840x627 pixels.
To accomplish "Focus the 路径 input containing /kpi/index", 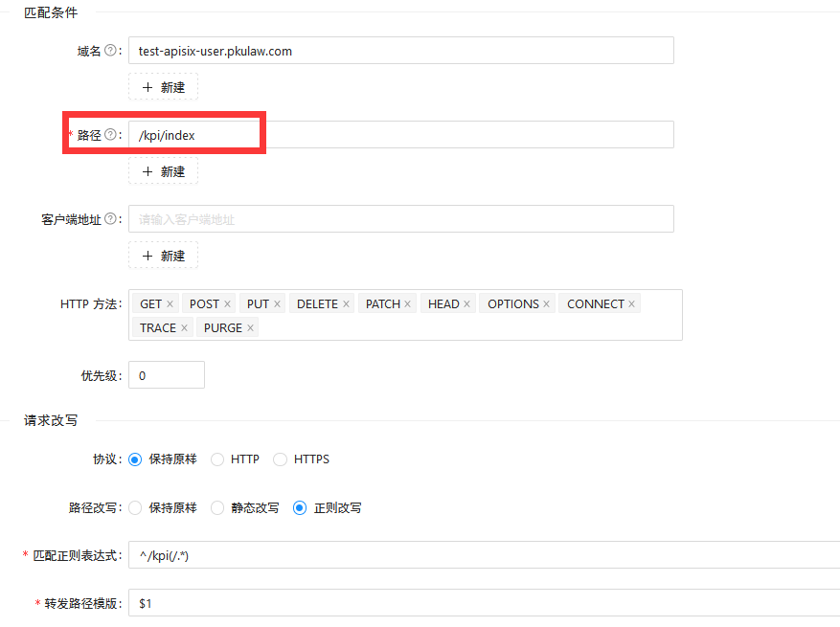I will pyautogui.click(x=401, y=134).
